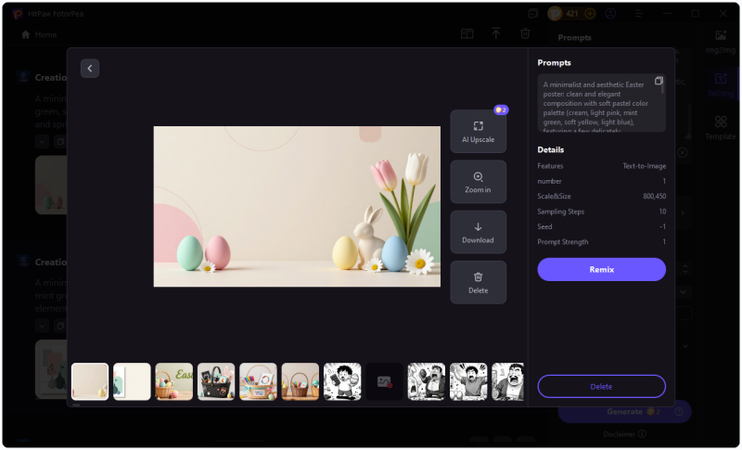This screenshot has height=450, width=742.
Task: Click the main Easter preview image
Action: (296, 206)
